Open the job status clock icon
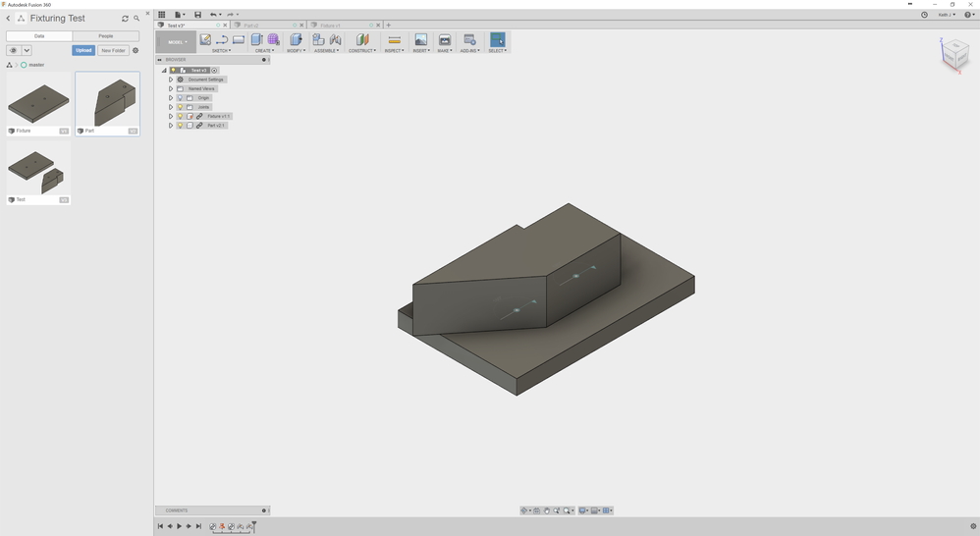This screenshot has height=536, width=980. pyautogui.click(x=924, y=15)
